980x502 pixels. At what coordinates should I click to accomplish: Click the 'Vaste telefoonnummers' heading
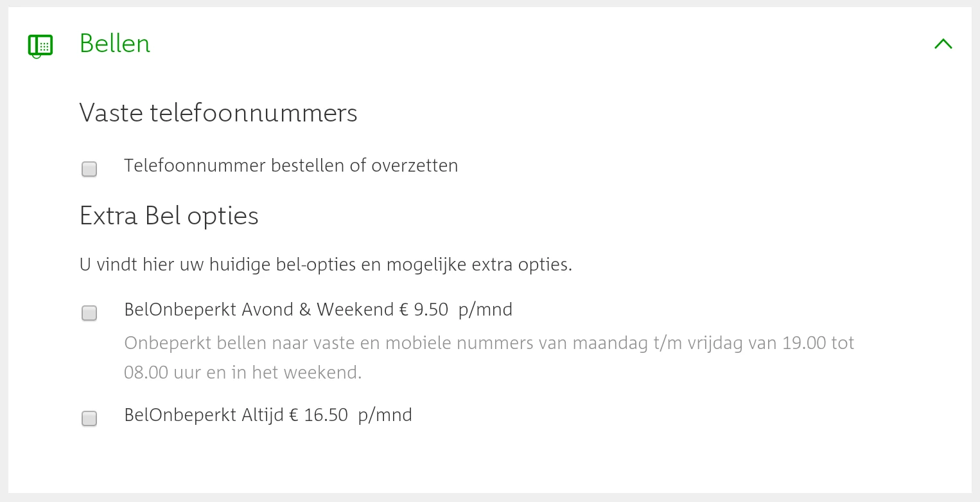point(218,113)
